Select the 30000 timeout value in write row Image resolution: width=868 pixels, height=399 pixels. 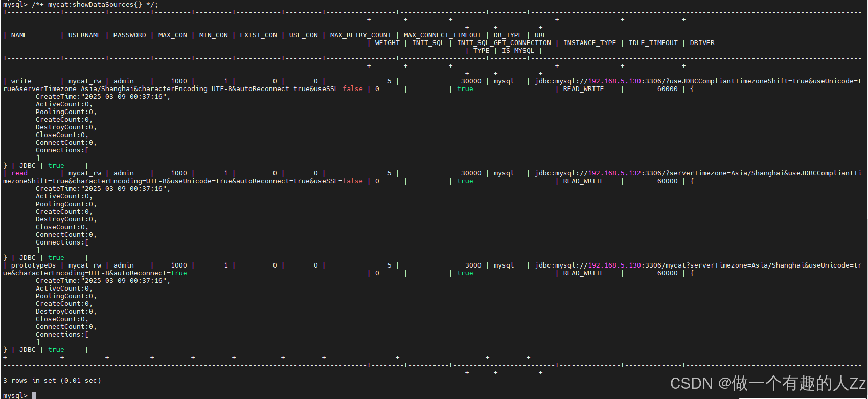(x=471, y=81)
